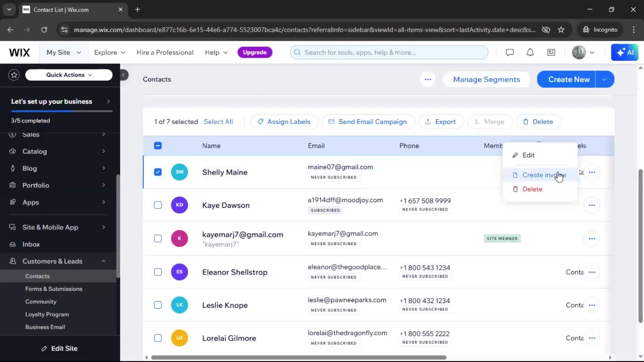This screenshot has height=362, width=644.
Task: Check the kayemarj7@gmail.com contact checkbox
Action: [x=158, y=239]
